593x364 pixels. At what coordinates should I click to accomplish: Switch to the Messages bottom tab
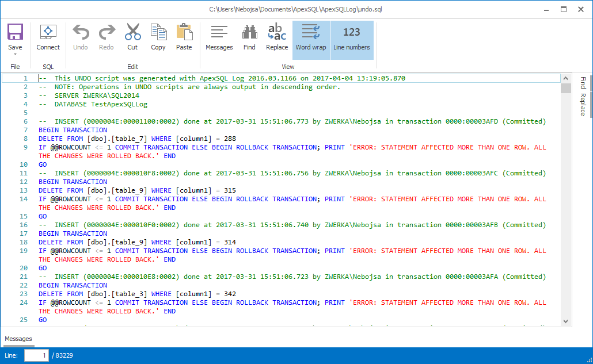coord(18,339)
